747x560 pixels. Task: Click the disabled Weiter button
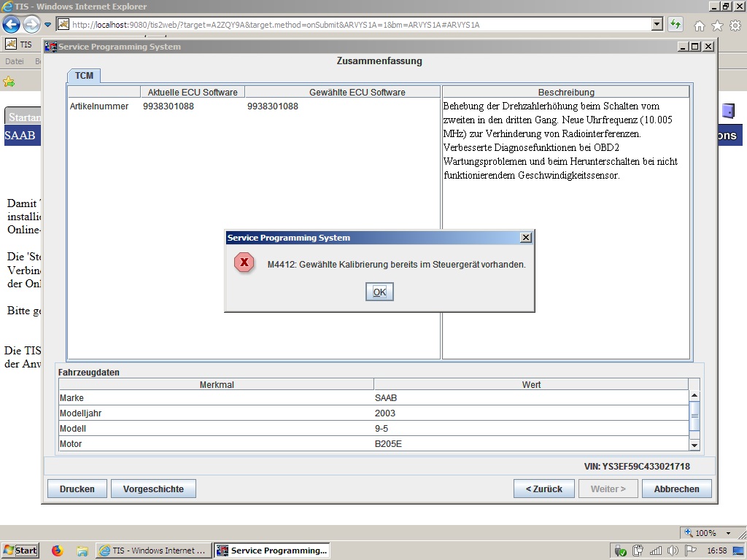pyautogui.click(x=608, y=489)
